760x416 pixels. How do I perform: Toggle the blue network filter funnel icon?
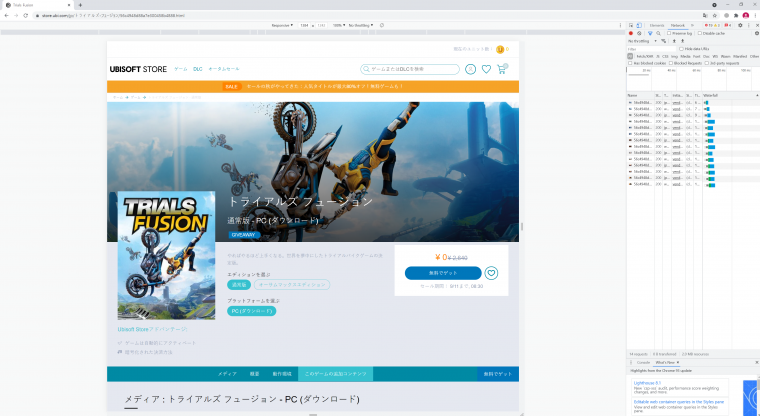coord(650,33)
